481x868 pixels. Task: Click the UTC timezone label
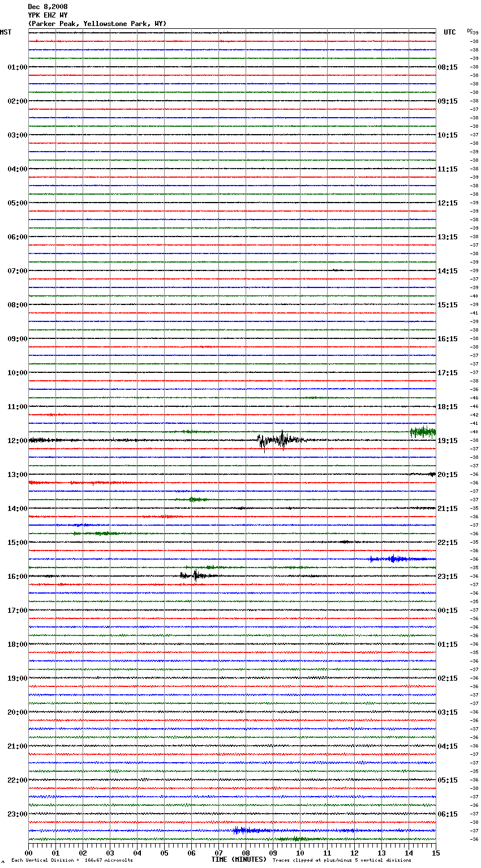click(450, 32)
